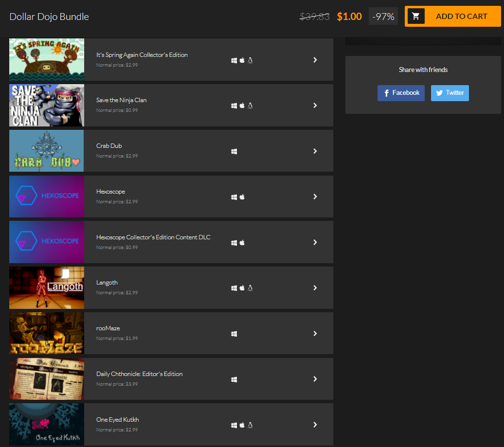This screenshot has height=447, width=504.
Task: Open the rooMaze game thumbnail
Action: (47, 333)
